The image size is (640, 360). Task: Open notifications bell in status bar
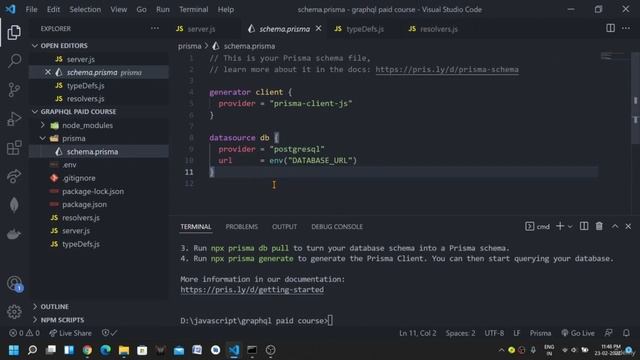tap(626, 333)
